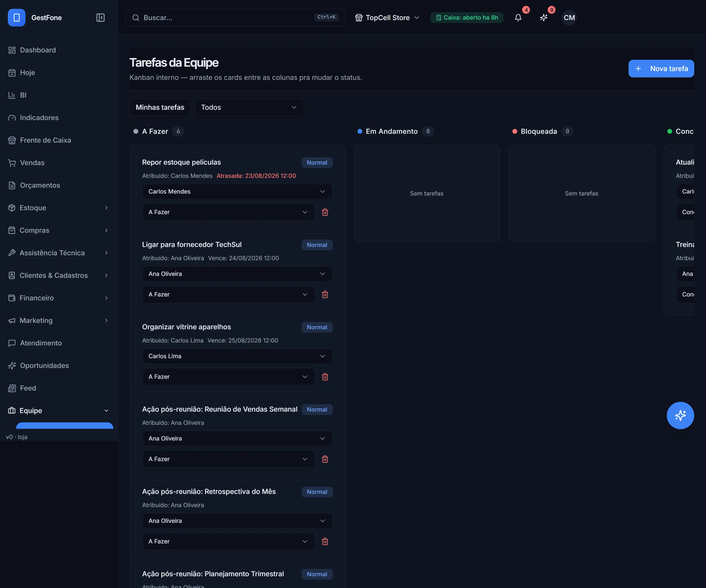This screenshot has height=588, width=706.
Task: Delete the Retrospectiva do Mês task
Action: [325, 541]
